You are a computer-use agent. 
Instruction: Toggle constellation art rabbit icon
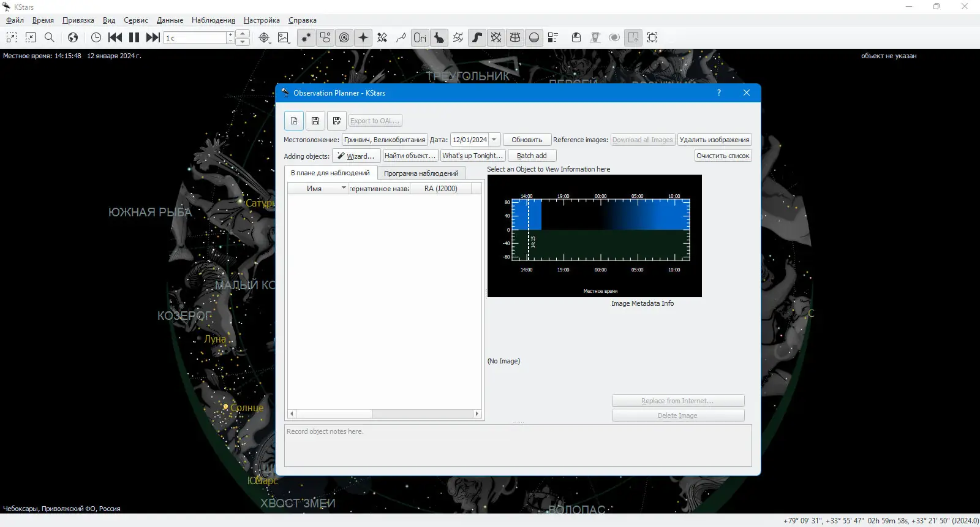[439, 37]
